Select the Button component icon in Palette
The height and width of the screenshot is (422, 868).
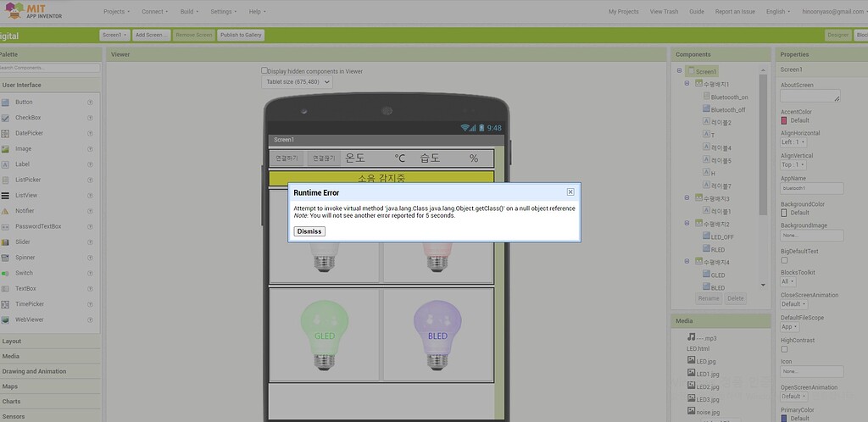[x=5, y=103]
